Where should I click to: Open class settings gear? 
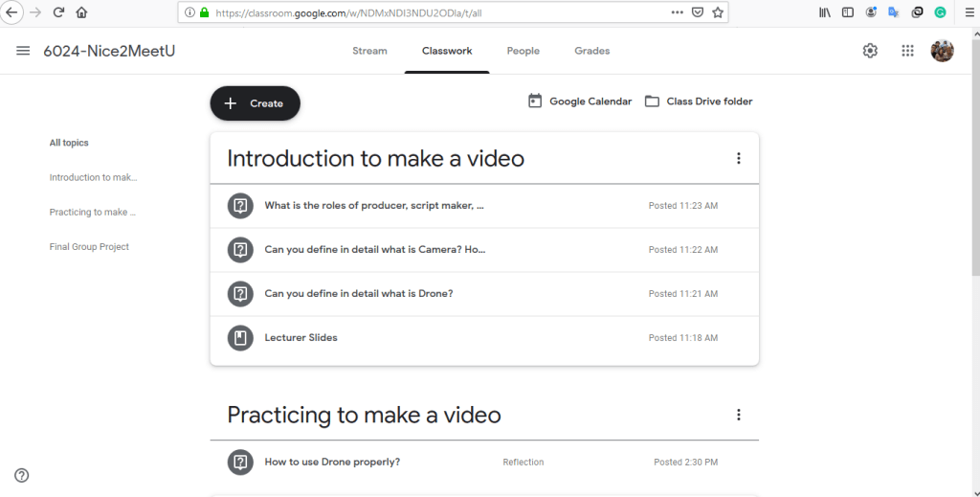coord(870,51)
